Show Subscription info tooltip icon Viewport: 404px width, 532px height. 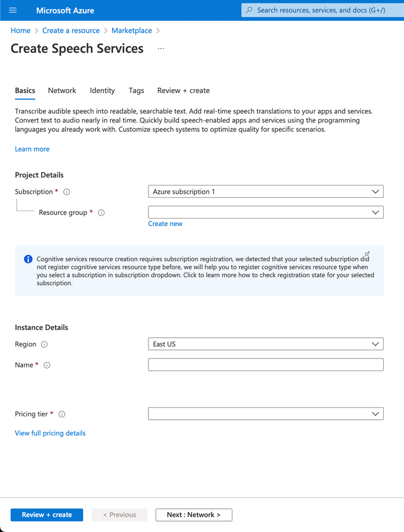(67, 192)
